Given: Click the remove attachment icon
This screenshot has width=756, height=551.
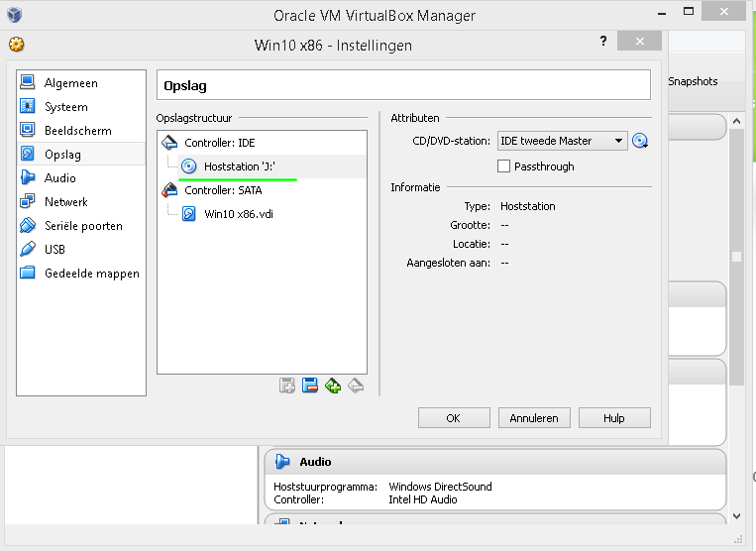Looking at the screenshot, I should coord(310,386).
